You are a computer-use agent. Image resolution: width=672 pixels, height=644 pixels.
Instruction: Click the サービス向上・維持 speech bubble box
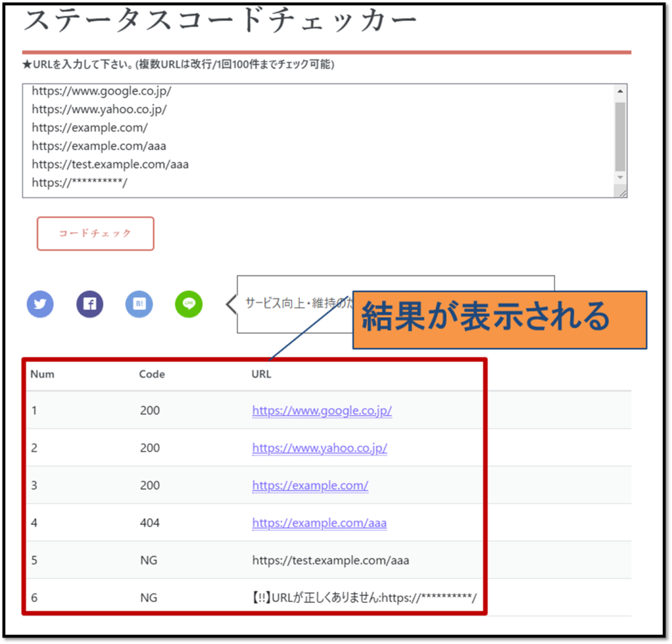coord(295,303)
